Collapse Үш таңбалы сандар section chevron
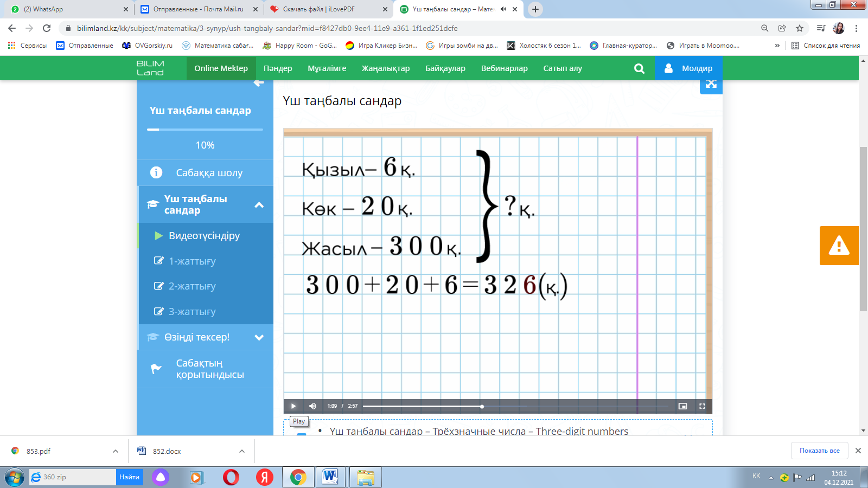Image resolution: width=868 pixels, height=488 pixels. coord(259,205)
